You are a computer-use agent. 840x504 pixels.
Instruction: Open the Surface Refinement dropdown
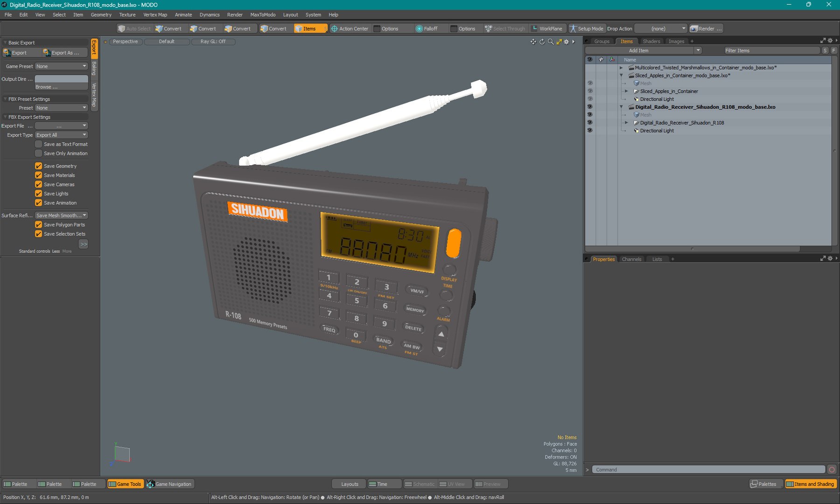pos(62,216)
